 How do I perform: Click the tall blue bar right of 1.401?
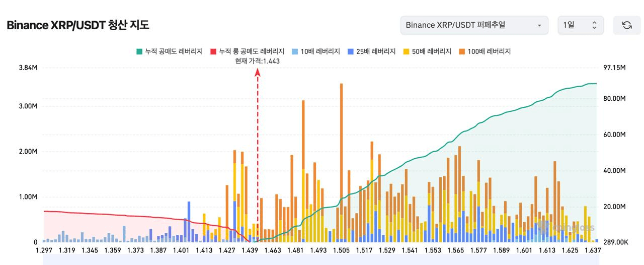[189, 222]
